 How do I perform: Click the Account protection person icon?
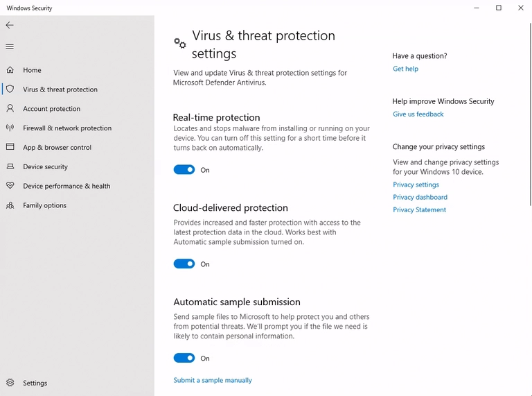10,109
